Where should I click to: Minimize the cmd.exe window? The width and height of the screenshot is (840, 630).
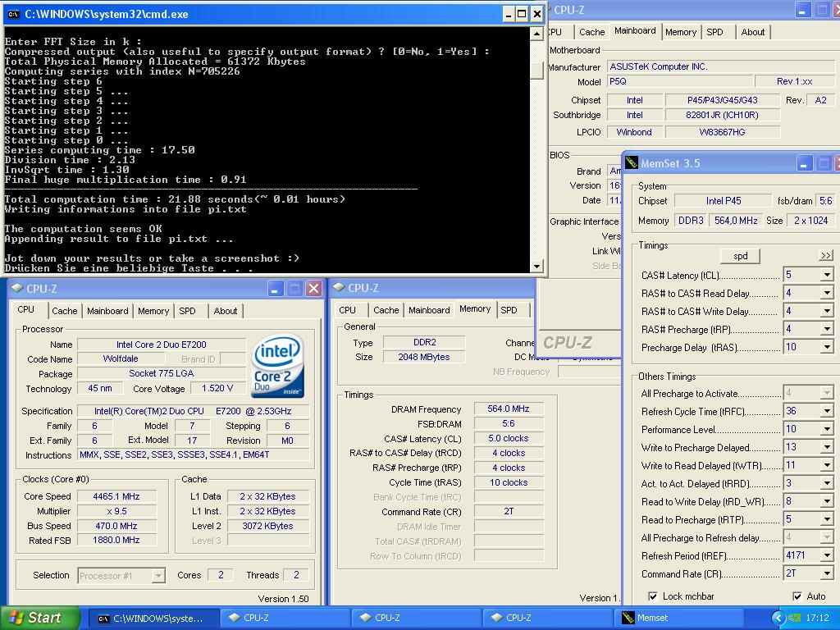tap(509, 15)
